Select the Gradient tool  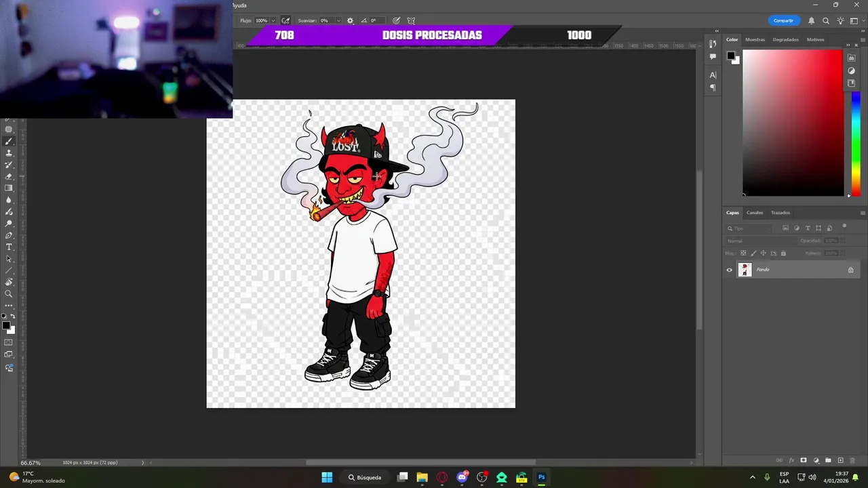pyautogui.click(x=9, y=188)
